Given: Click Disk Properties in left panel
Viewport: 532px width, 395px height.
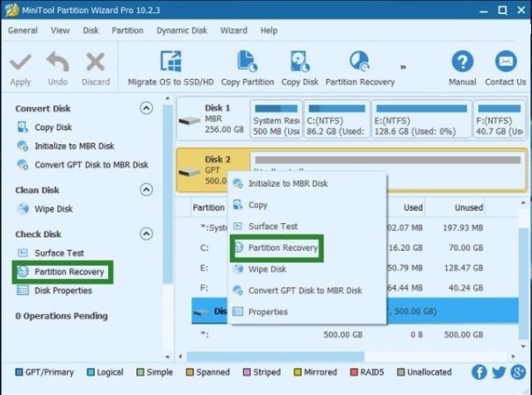Looking at the screenshot, I should click(x=63, y=290).
